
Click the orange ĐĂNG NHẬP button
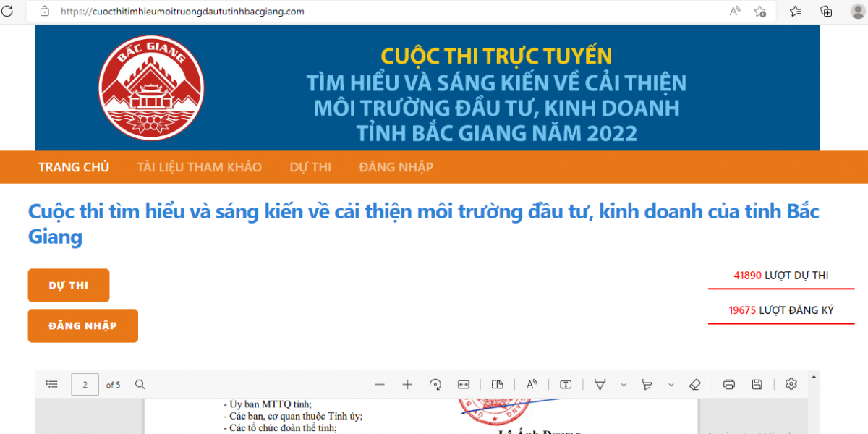(x=83, y=325)
